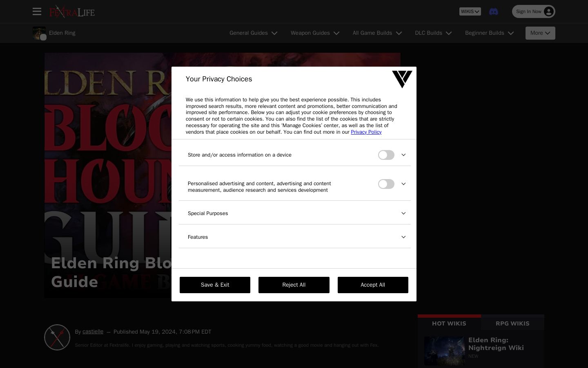Open the Discord link icon
Screen dimensions: 588x368
tap(494, 11)
